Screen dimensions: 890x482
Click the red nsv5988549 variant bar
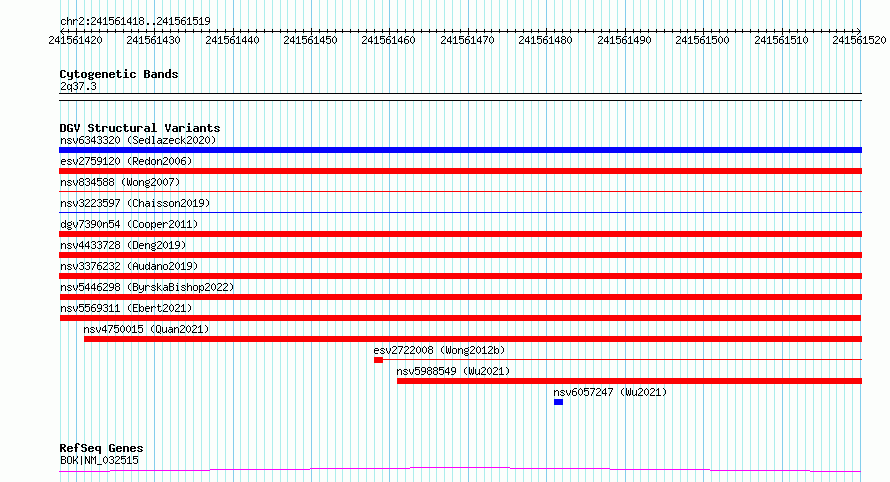coord(629,381)
